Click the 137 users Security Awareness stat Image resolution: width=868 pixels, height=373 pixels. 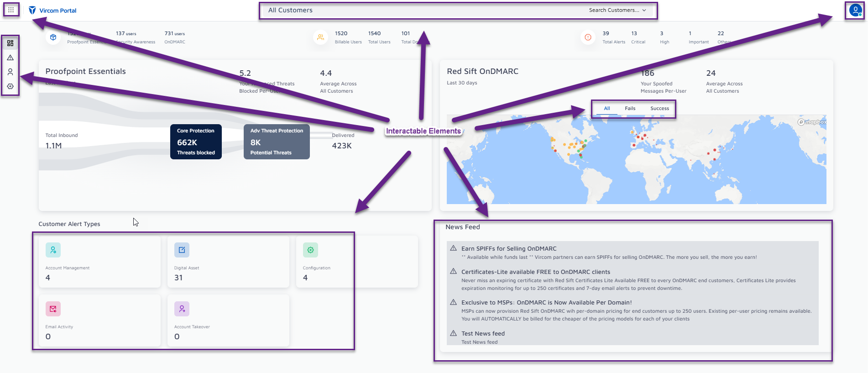click(x=136, y=37)
